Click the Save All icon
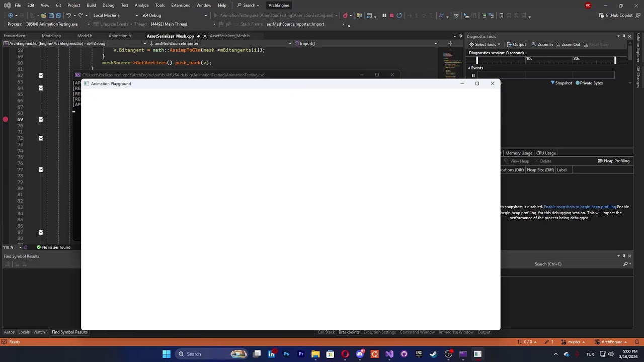The image size is (644, 362). [x=58, y=15]
